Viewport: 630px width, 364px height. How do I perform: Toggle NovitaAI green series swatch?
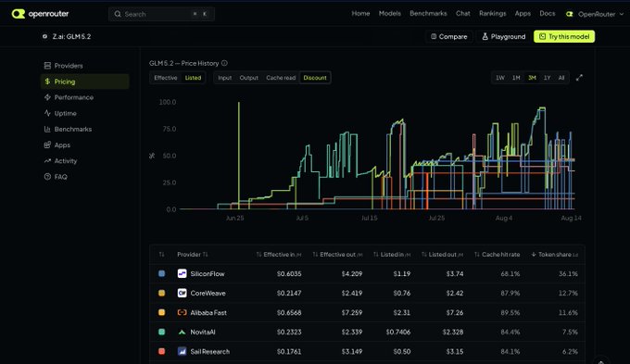[x=161, y=332]
